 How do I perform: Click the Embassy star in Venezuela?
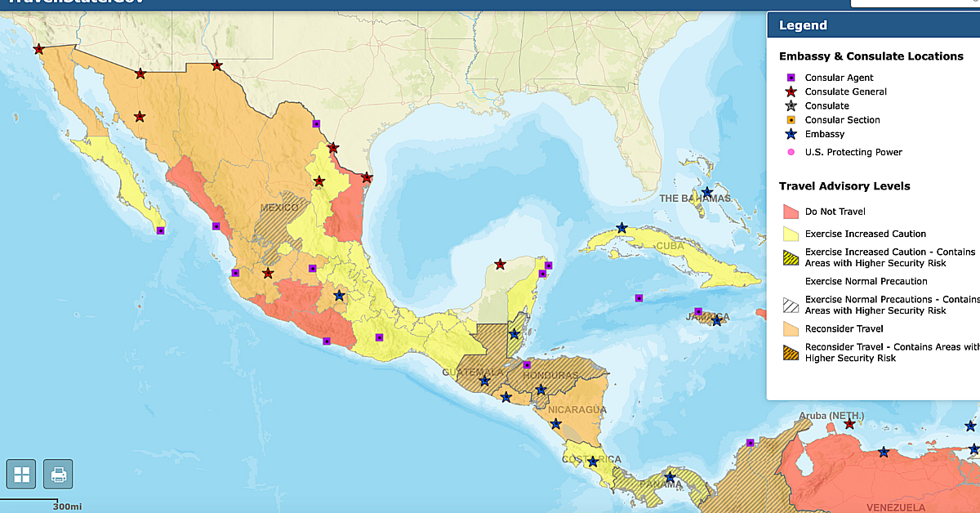[x=883, y=453]
